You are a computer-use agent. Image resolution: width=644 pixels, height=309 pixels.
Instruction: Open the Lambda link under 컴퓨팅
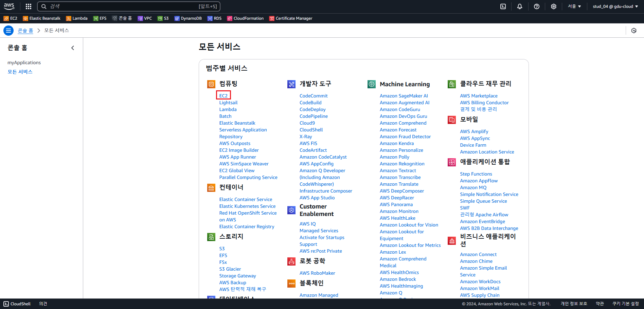(228, 109)
